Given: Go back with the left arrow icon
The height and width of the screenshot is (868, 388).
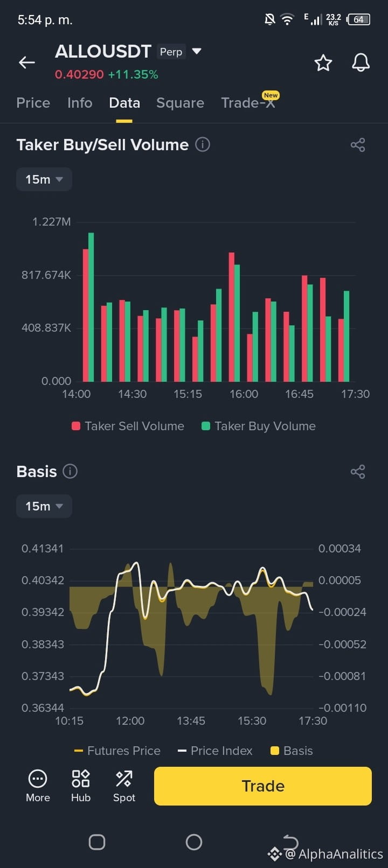Looking at the screenshot, I should point(27,62).
